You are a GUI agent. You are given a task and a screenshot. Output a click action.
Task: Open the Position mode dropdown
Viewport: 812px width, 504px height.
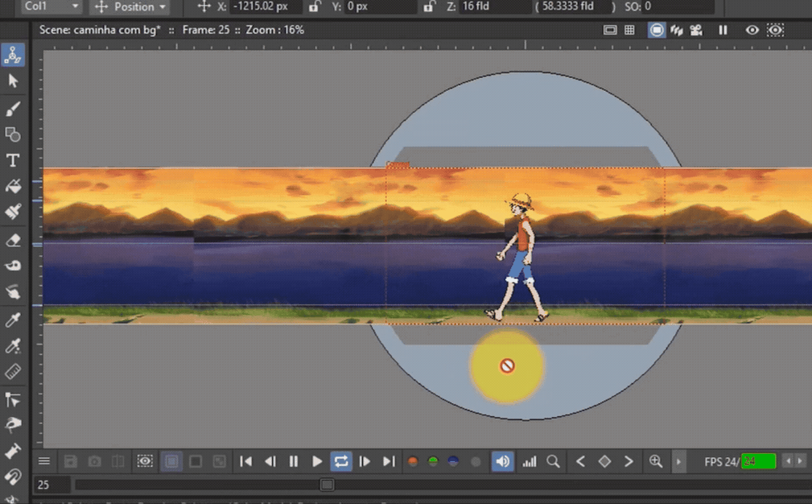[x=129, y=7]
